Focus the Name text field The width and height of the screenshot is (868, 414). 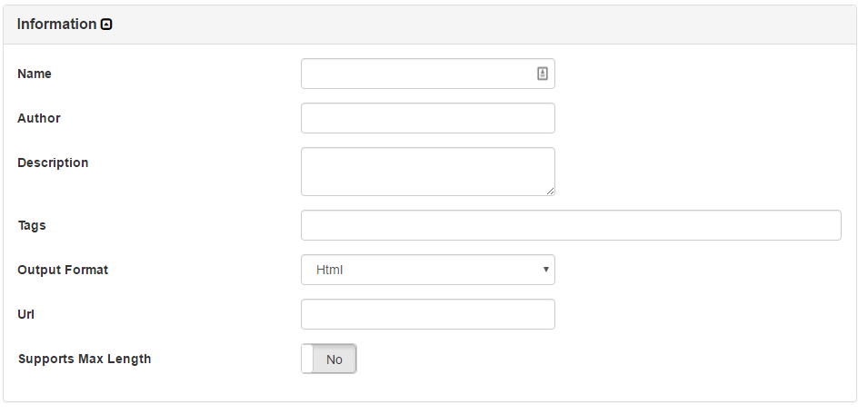tap(418, 74)
